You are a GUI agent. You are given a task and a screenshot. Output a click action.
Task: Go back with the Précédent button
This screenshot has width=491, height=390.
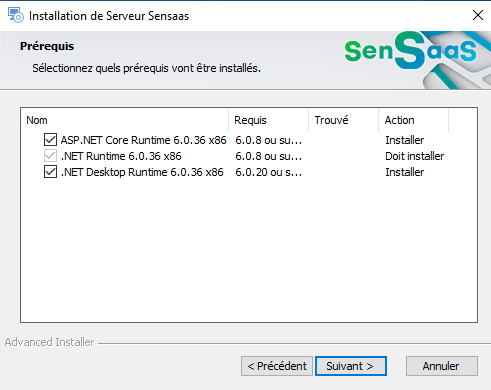click(277, 366)
